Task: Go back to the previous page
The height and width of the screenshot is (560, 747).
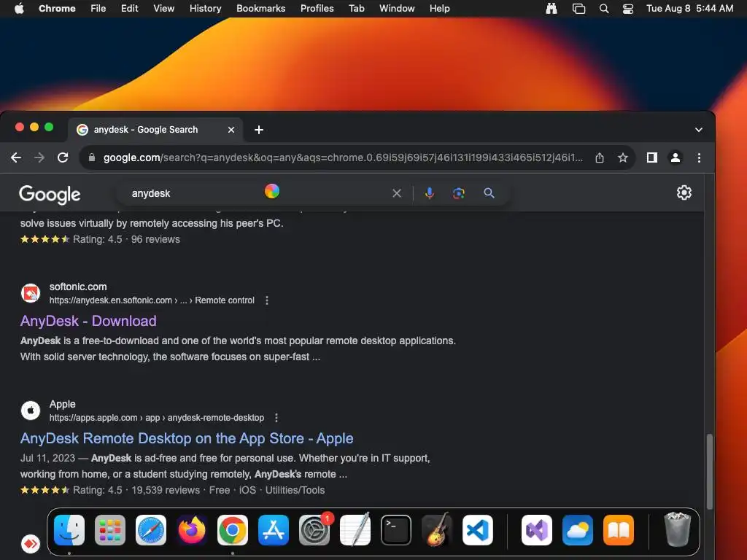Action: coord(16,157)
